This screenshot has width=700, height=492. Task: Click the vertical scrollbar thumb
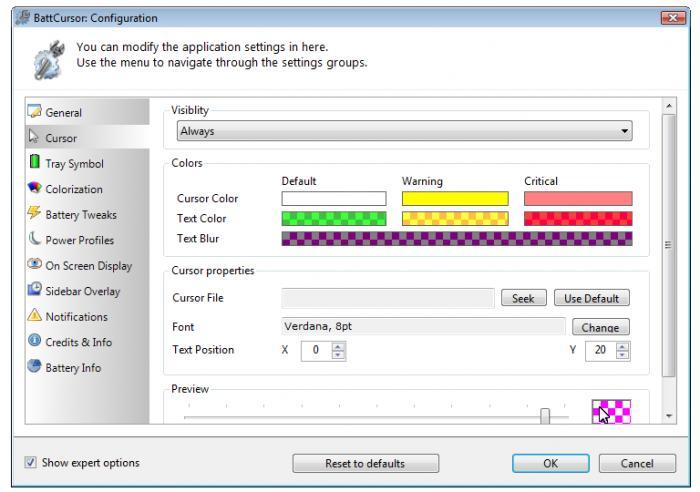(x=668, y=245)
